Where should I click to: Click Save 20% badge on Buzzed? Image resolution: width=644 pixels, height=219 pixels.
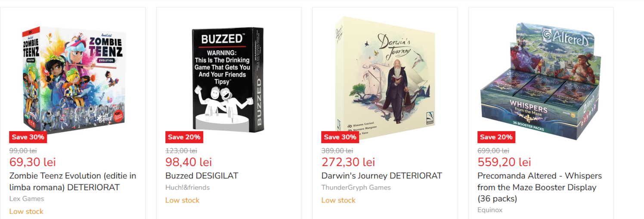tap(184, 137)
